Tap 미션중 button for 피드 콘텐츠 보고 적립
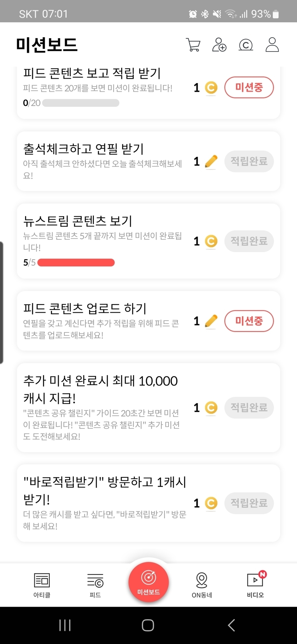 coord(249,87)
